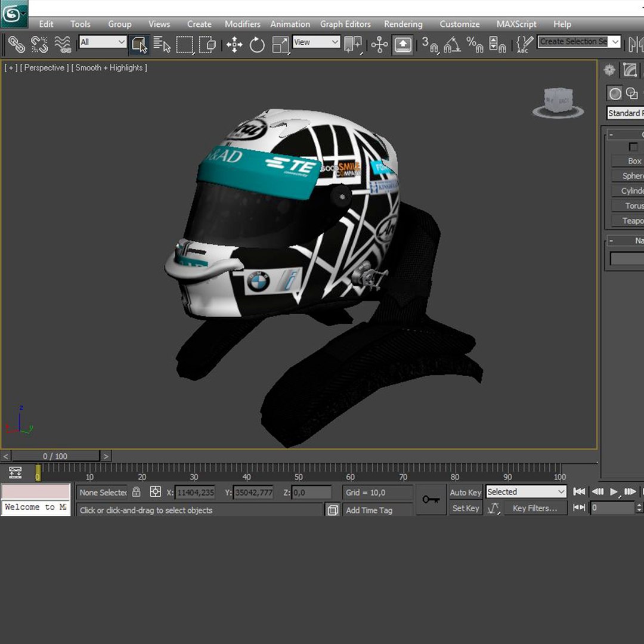Open the Modifiers menu
Viewport: 644px width, 644px height.
242,24
